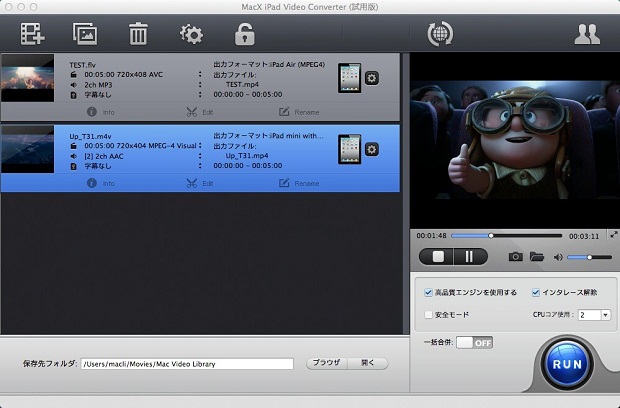Expand subtitle selector for Up_T31.m4v

click(200, 166)
